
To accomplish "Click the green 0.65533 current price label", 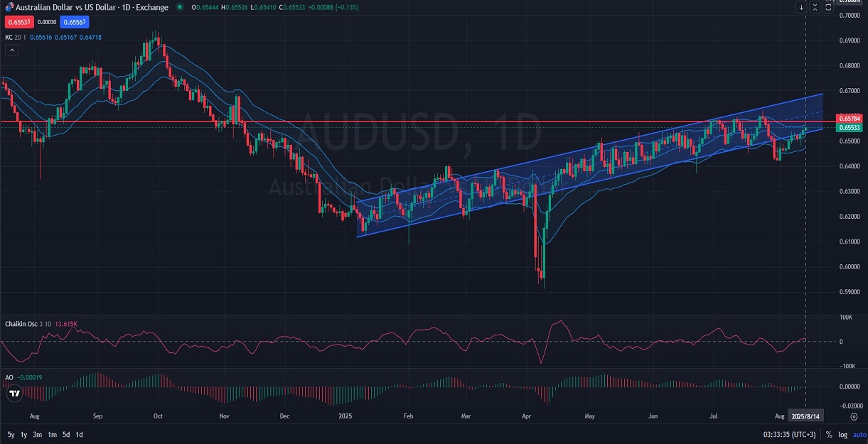I will coord(850,127).
